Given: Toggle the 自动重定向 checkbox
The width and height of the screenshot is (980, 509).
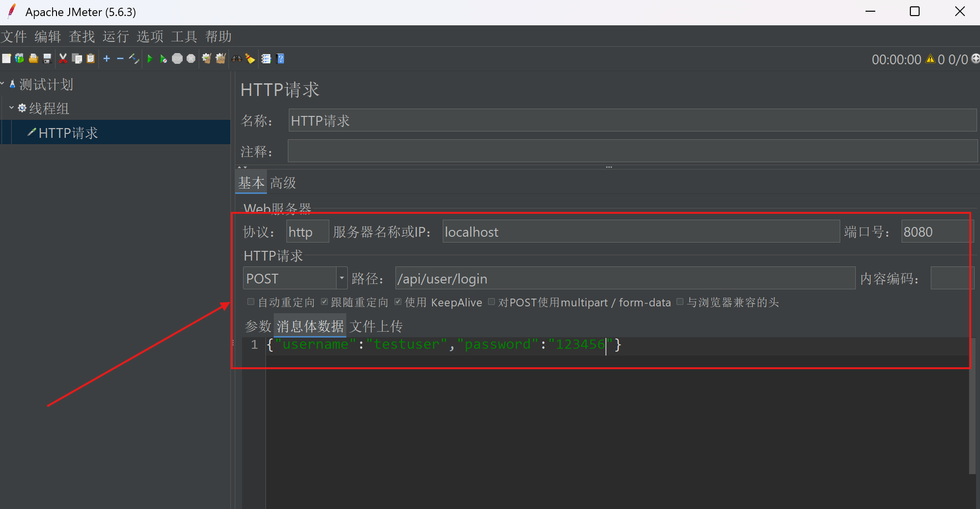Looking at the screenshot, I should coord(250,302).
